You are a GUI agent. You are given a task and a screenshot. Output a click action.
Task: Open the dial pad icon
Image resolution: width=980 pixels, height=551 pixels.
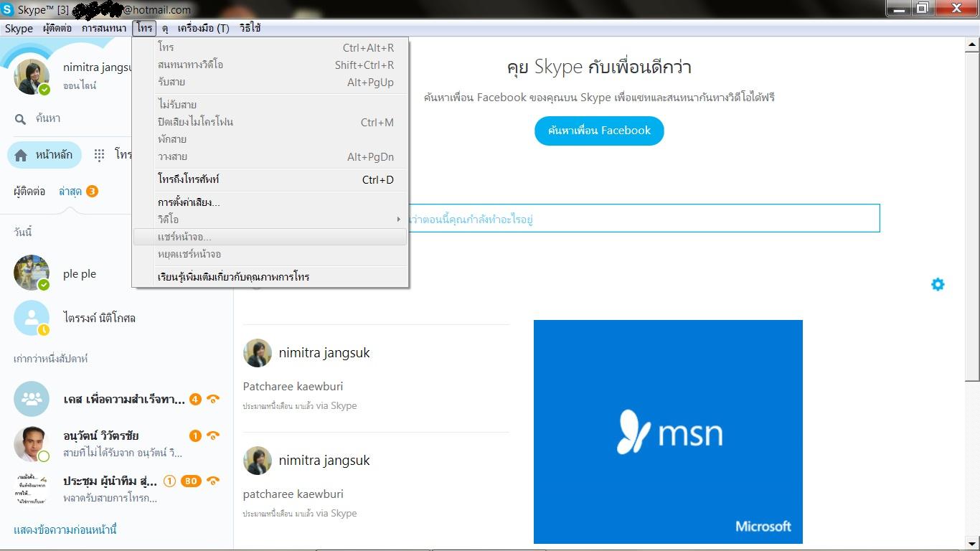(x=100, y=155)
